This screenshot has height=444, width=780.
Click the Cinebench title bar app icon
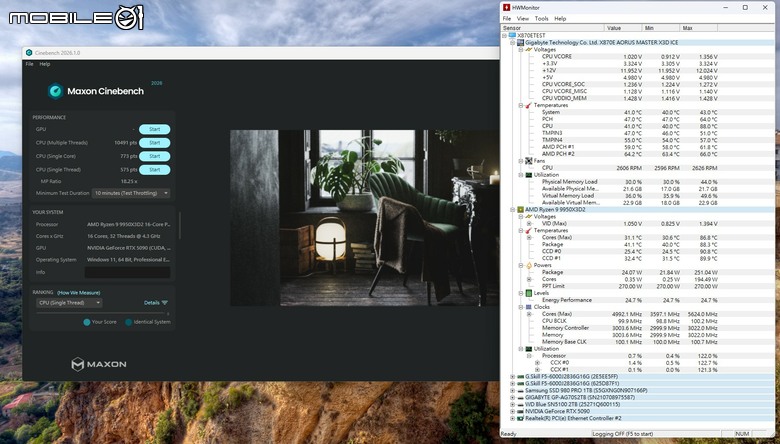[29, 53]
